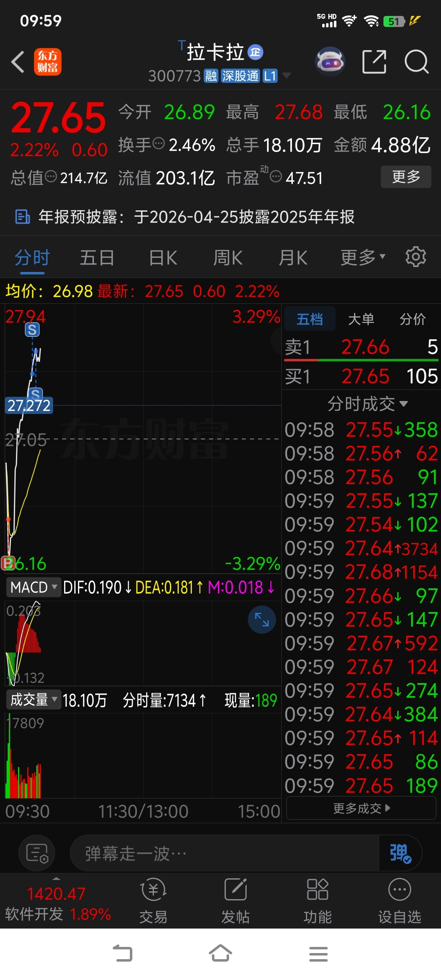Tap the battery indicator in status bar
The width and height of the screenshot is (441, 980).
tap(394, 21)
